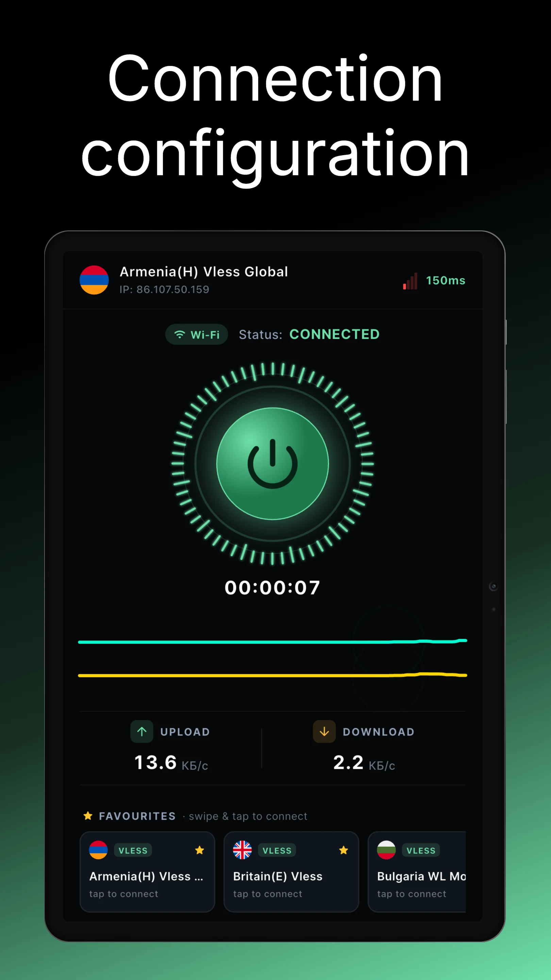
Task: Click VLESS tag on Bulgaria card
Action: point(421,850)
